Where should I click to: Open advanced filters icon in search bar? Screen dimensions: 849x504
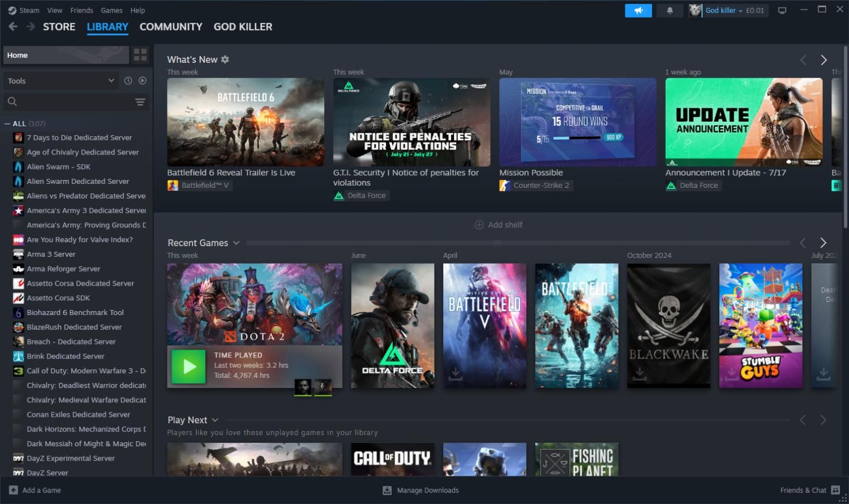pos(140,102)
